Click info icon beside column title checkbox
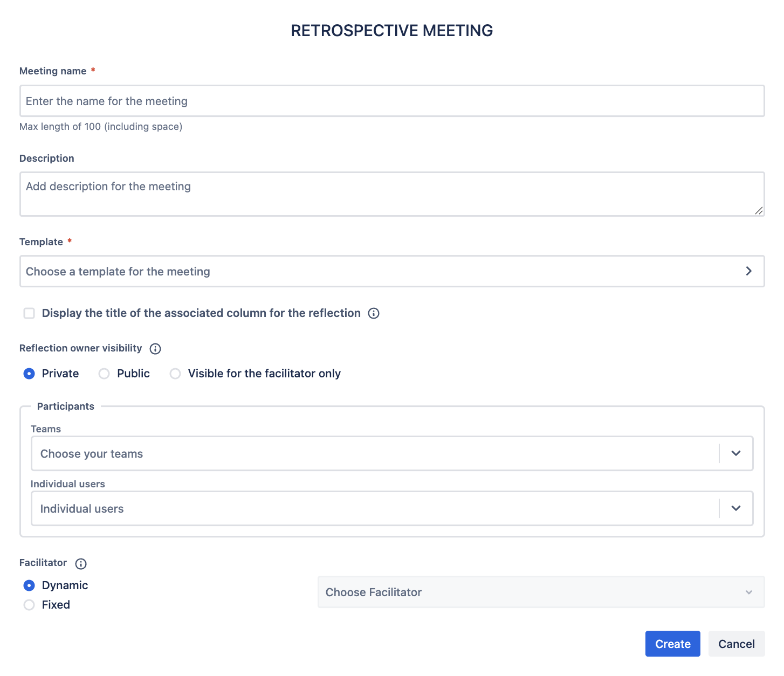Screen dimensions: 784x676 [x=374, y=313]
